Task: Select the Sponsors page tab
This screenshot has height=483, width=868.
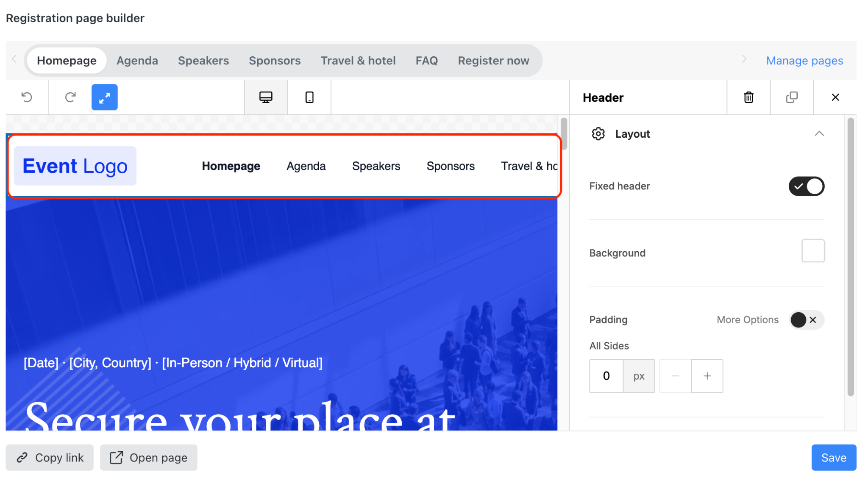Action: tap(275, 61)
